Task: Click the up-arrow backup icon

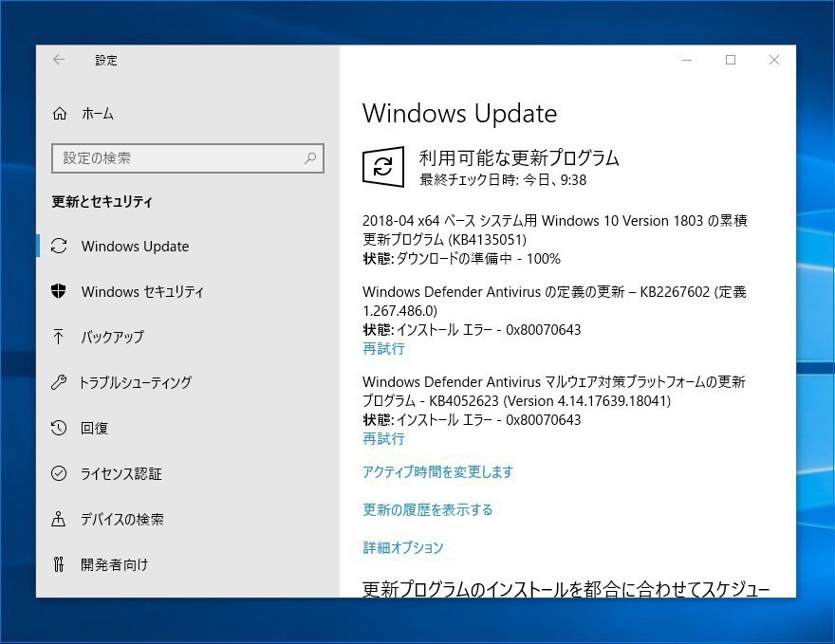Action: 59,337
